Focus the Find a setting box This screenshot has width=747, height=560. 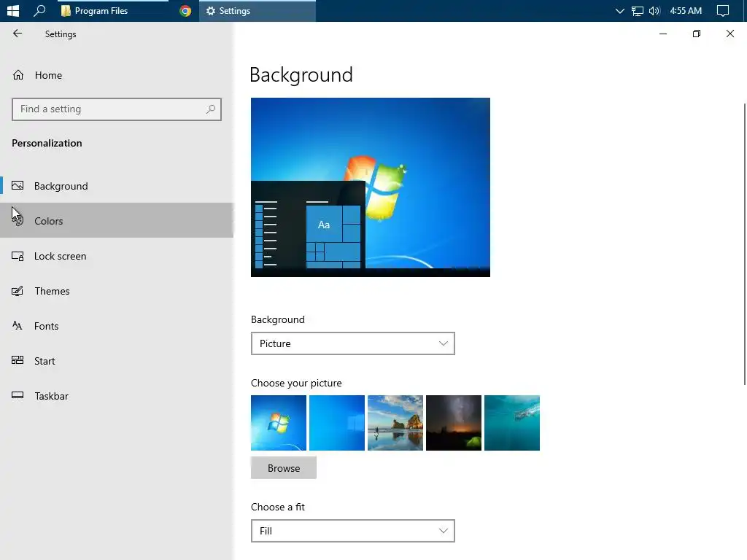click(117, 109)
